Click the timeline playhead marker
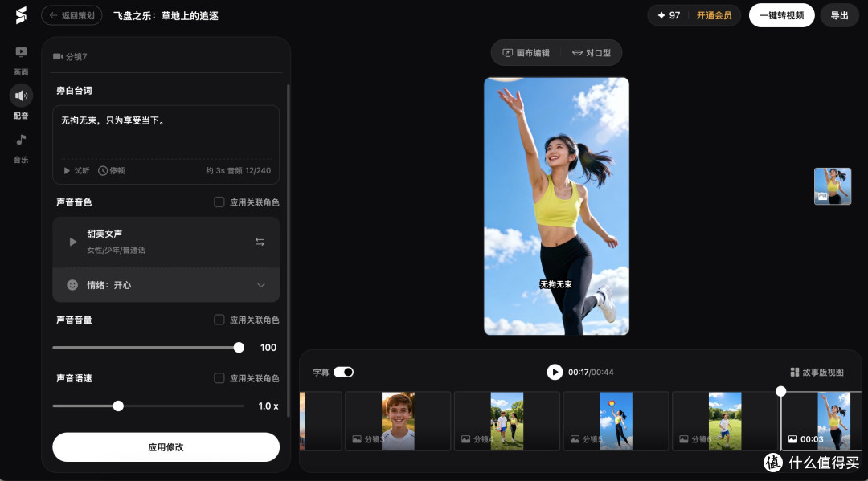Image resolution: width=868 pixels, height=481 pixels. (x=780, y=391)
